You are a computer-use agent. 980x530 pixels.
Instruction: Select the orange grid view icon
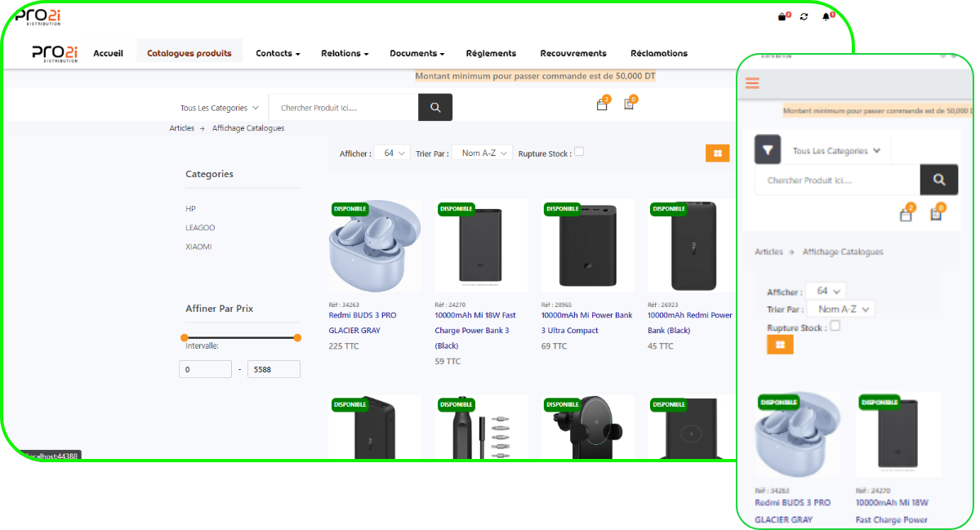point(717,153)
